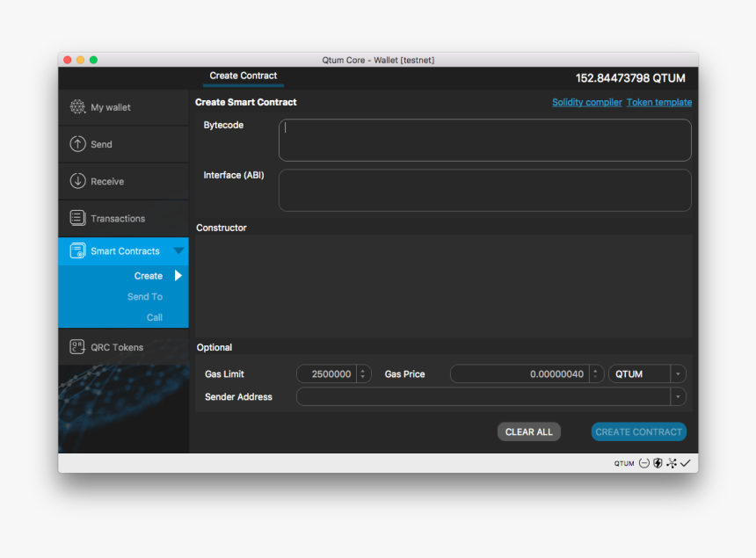This screenshot has width=756, height=558.
Task: Select the Smart Contracts section
Action: 123,251
